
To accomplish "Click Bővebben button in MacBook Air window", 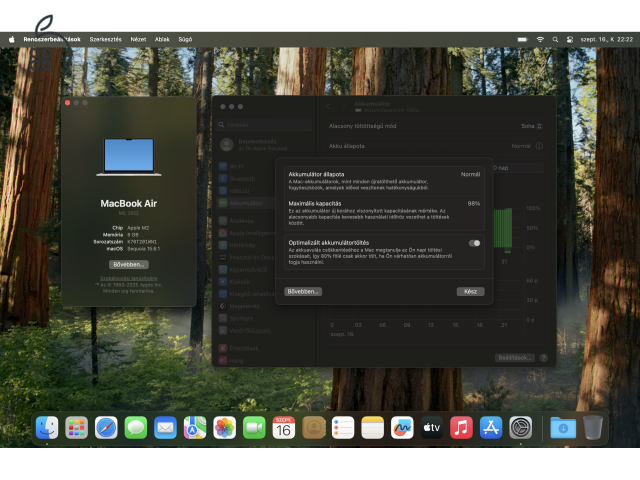I will click(129, 264).
